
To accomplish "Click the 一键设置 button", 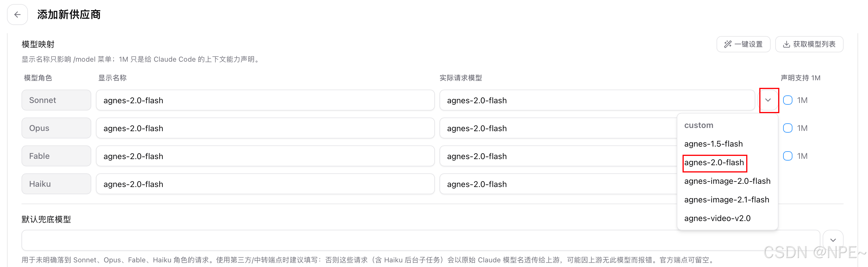I will [743, 44].
